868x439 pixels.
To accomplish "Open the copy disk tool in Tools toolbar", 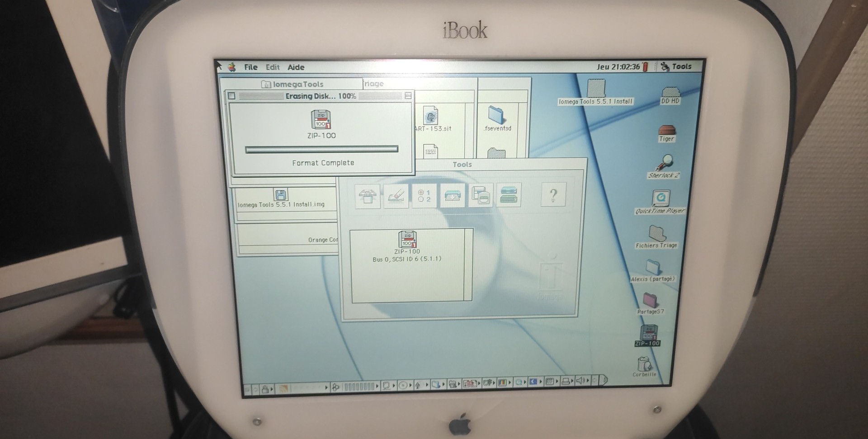I will click(x=481, y=196).
